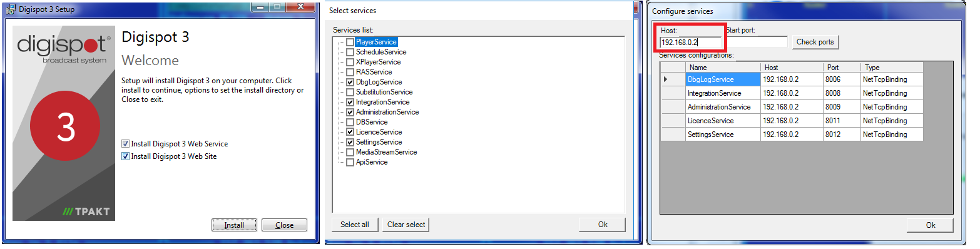Image resolution: width=980 pixels, height=249 pixels.
Task: Click port cell 8006
Action: [x=842, y=79]
